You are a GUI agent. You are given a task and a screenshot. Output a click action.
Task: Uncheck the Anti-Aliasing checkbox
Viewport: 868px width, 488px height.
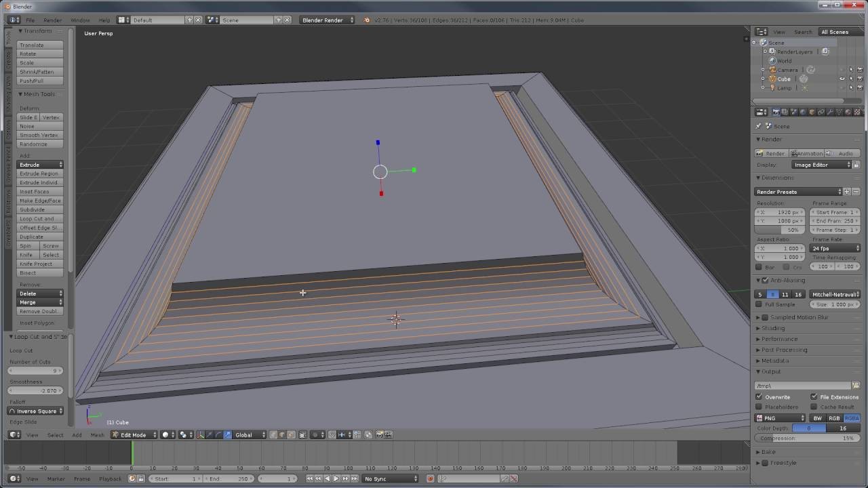click(766, 280)
